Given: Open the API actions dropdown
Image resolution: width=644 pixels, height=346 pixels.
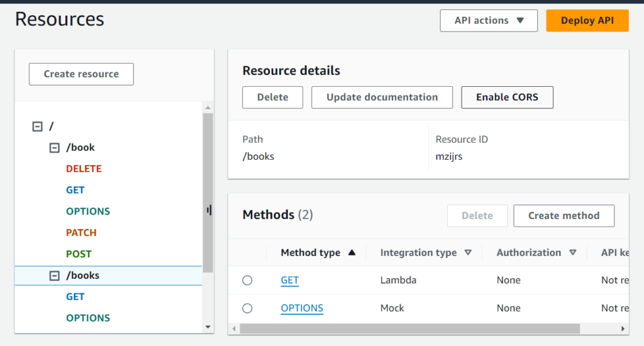Looking at the screenshot, I should (x=489, y=21).
